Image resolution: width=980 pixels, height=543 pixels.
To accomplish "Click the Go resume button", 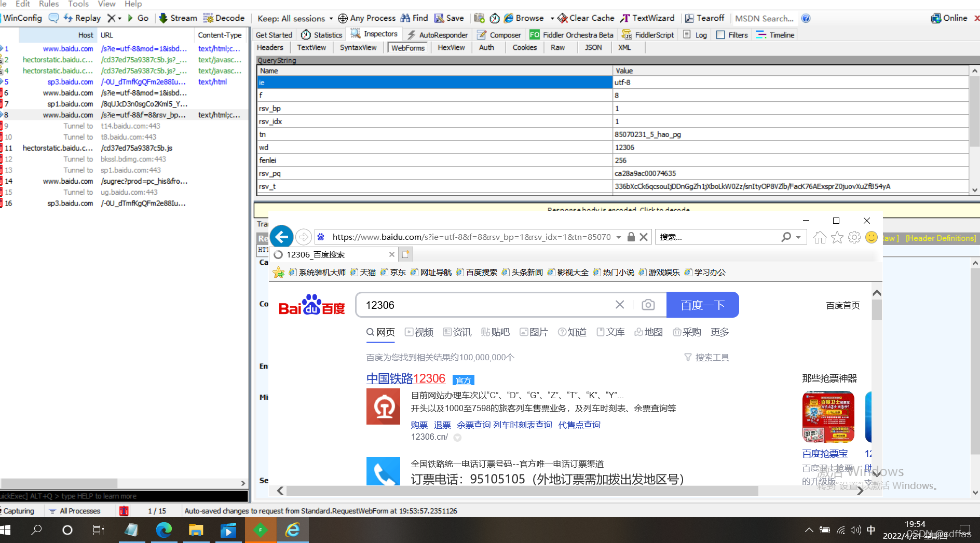I will coord(138,18).
